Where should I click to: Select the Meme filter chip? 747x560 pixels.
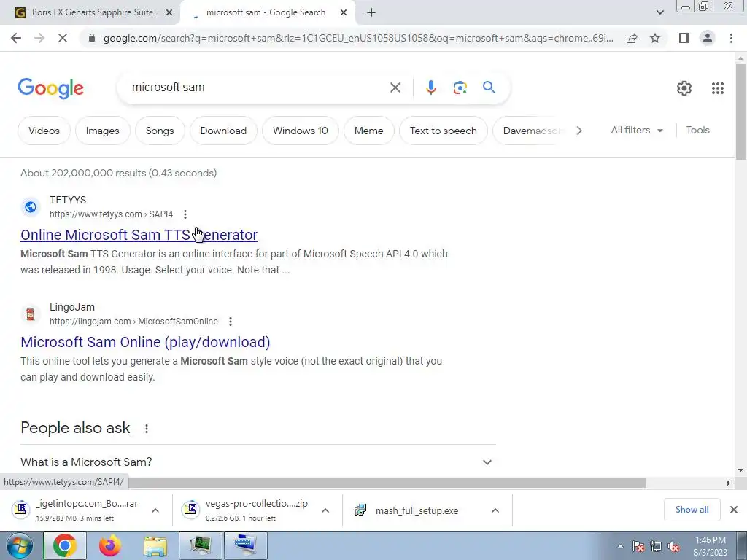coord(368,131)
